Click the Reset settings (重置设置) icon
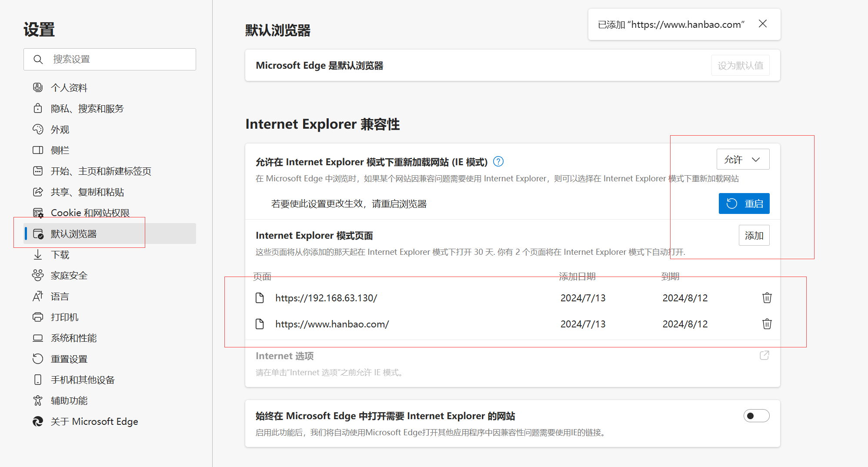 click(38, 359)
